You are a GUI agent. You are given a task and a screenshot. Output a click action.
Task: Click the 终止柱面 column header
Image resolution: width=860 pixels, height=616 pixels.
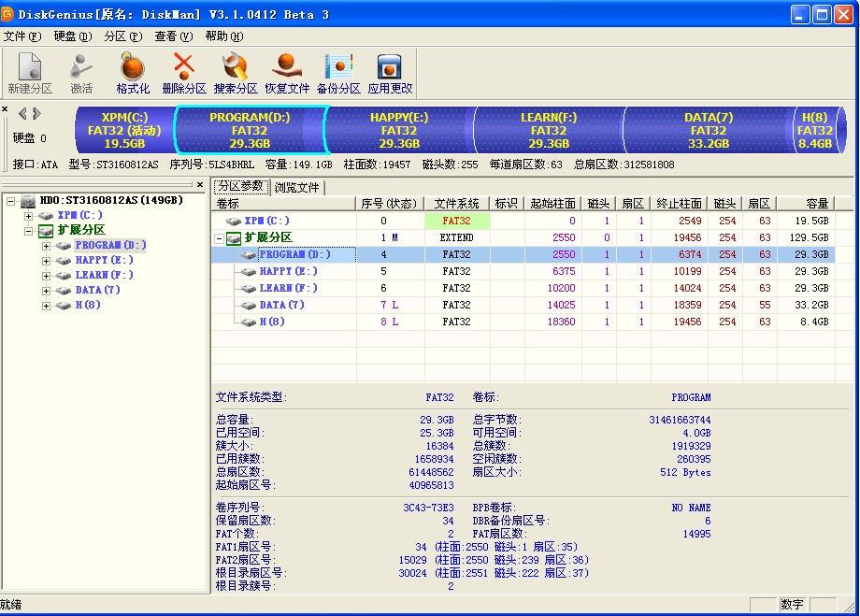(679, 204)
